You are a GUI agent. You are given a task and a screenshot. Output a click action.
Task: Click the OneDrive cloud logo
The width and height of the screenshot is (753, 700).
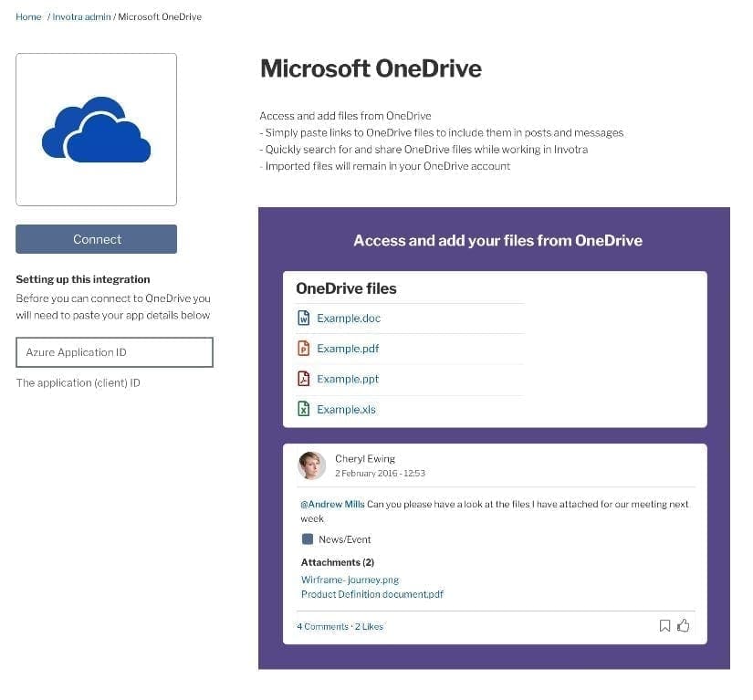(x=96, y=130)
